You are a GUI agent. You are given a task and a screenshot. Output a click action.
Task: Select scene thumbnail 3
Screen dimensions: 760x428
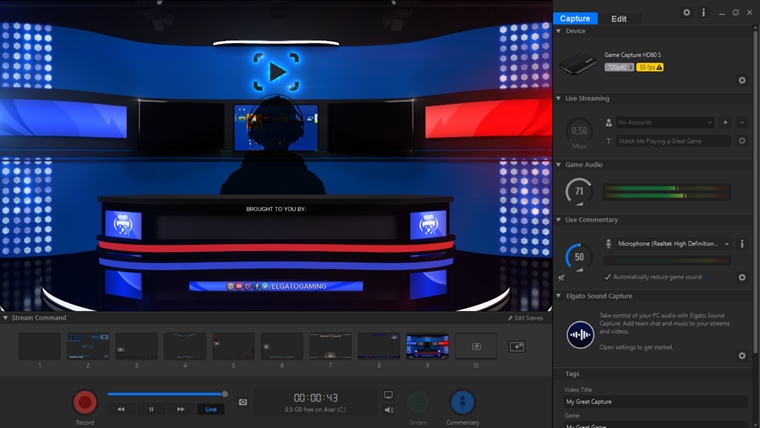(136, 346)
